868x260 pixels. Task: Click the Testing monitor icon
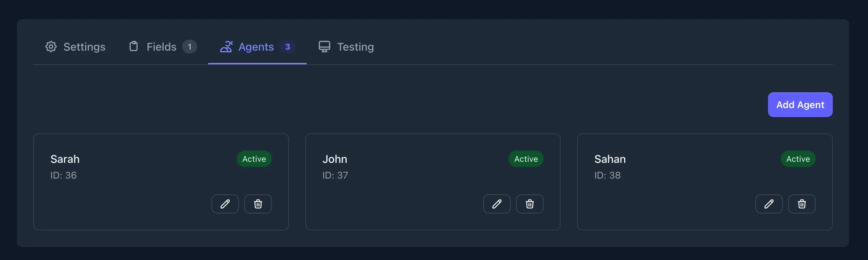coord(324,47)
